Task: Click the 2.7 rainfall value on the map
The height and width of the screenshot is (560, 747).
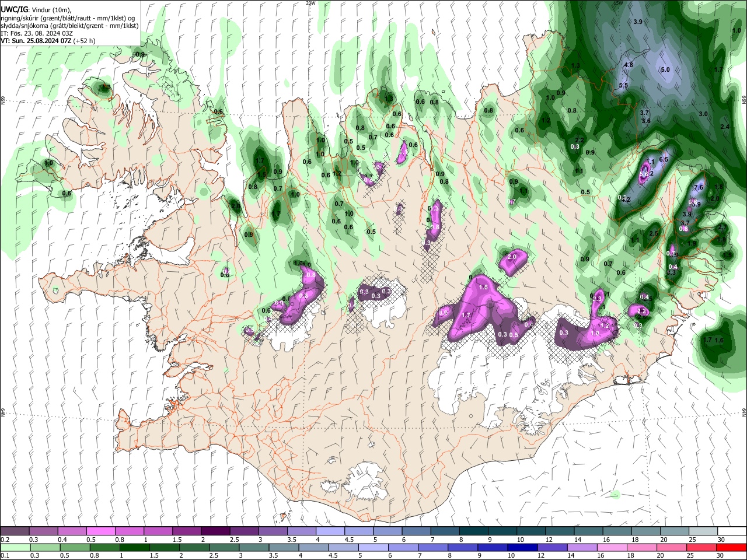Action: [x=722, y=227]
